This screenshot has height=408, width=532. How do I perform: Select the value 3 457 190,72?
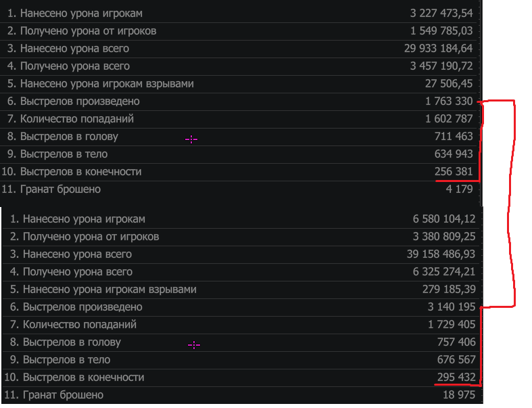point(441,66)
